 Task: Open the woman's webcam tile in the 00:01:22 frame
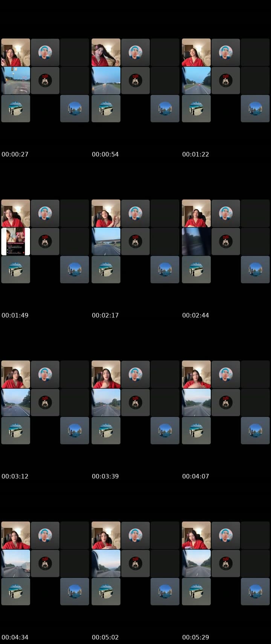click(196, 52)
